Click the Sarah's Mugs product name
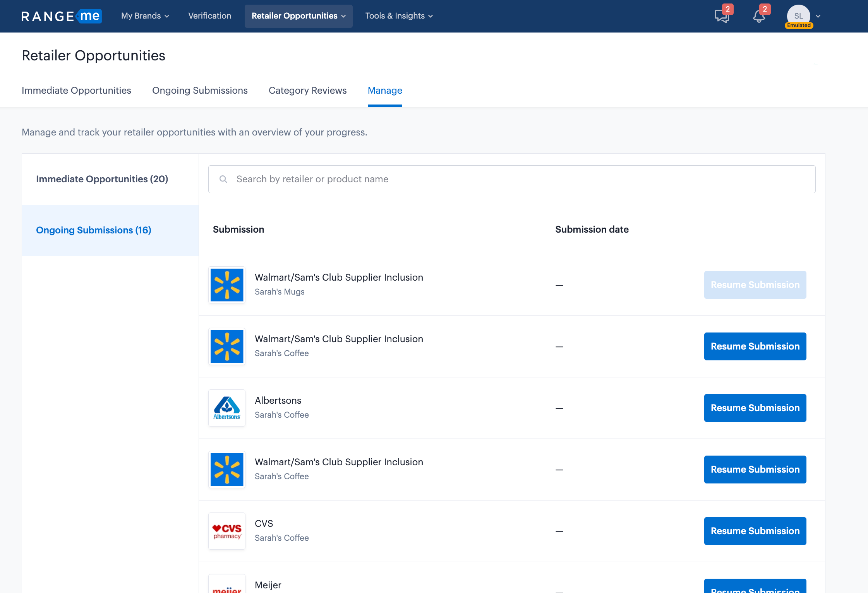Image resolution: width=868 pixels, height=593 pixels. (x=280, y=292)
